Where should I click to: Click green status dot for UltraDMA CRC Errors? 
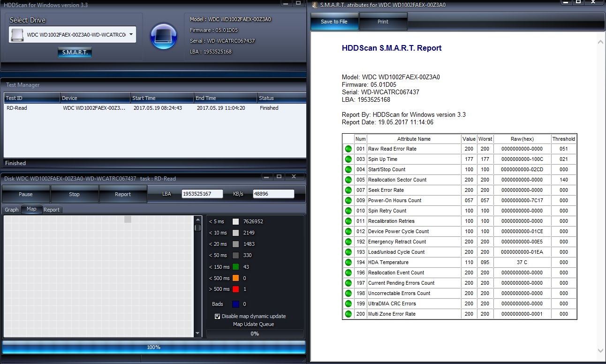click(x=348, y=303)
